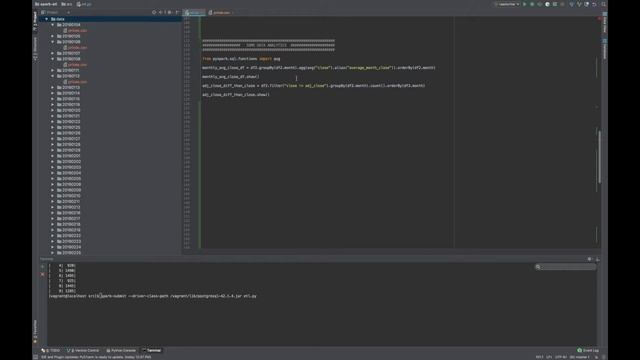Click the spark-submit command line in terminal
Screen dimensions: 640x360
(153, 296)
